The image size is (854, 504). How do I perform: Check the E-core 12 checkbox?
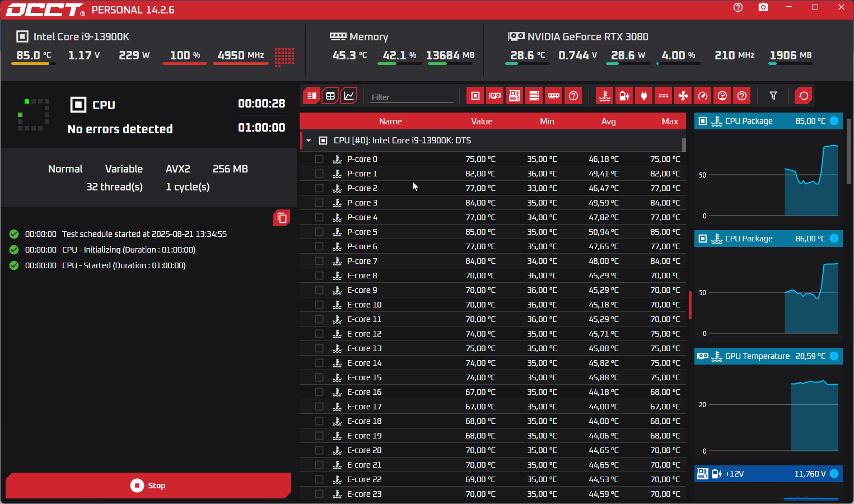[319, 334]
